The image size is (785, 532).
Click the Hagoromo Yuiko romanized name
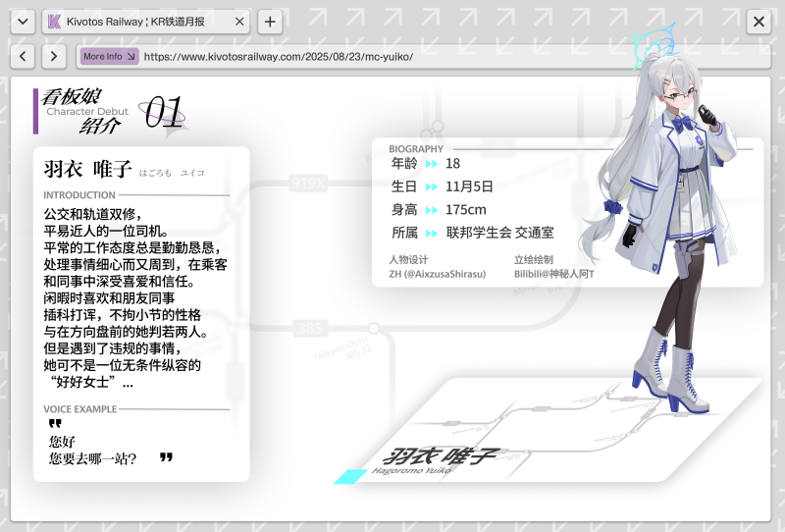tap(411, 470)
